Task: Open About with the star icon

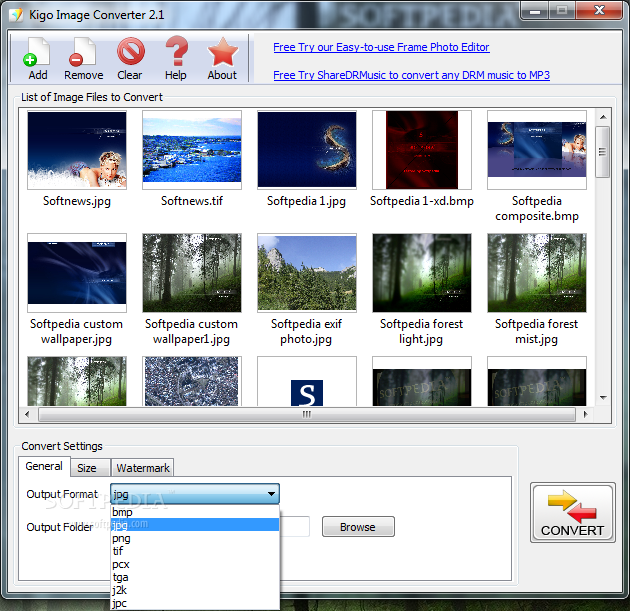Action: coord(222,52)
